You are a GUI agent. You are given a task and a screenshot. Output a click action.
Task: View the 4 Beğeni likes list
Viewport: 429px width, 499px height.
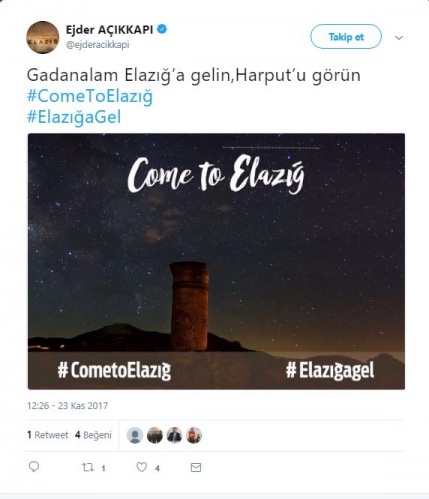click(x=93, y=435)
